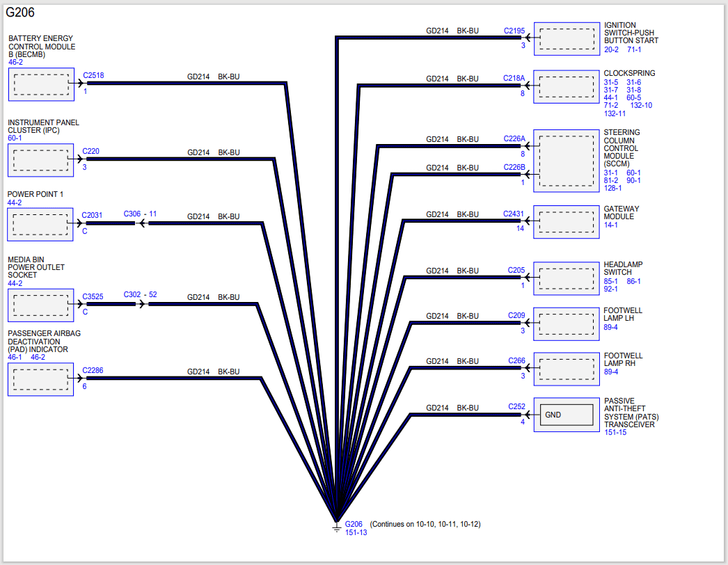Open Footwell Lamp RH connector link C266
The width and height of the screenshot is (728, 565).
pyautogui.click(x=516, y=360)
